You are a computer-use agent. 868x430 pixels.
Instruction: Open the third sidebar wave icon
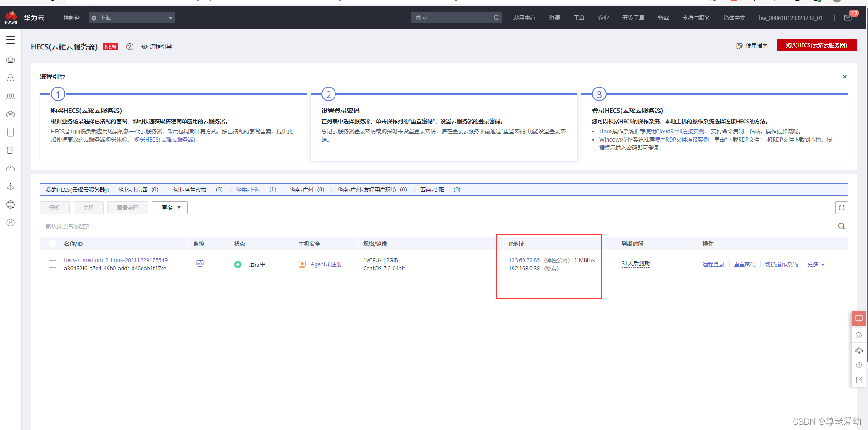tap(10, 96)
